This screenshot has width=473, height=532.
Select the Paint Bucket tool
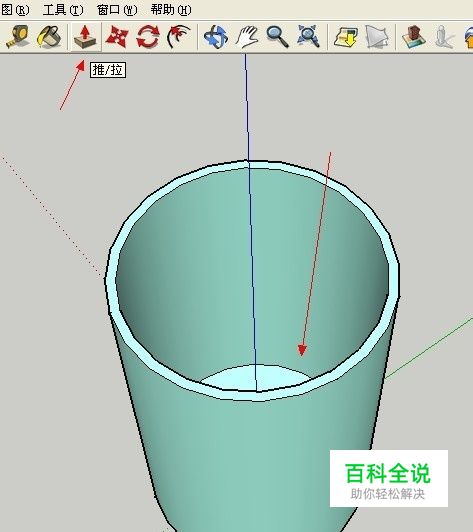(x=50, y=36)
